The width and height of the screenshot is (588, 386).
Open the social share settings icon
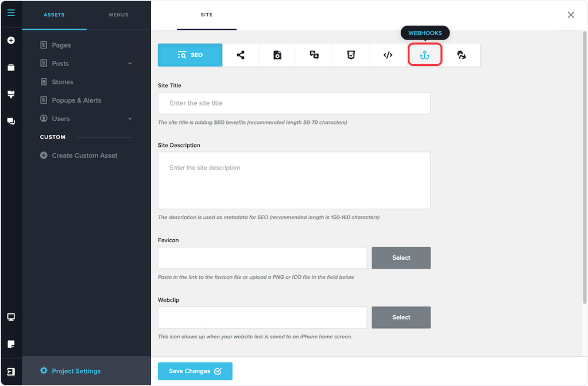pyautogui.click(x=241, y=55)
